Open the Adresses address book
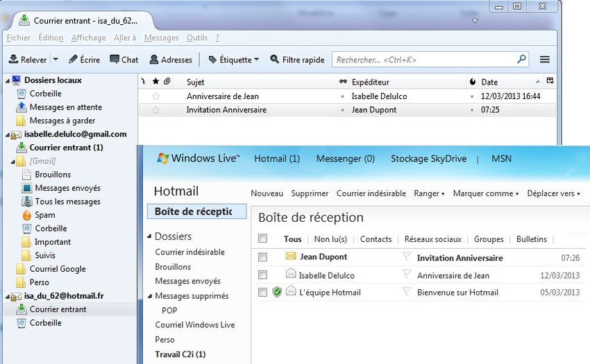Image resolution: width=590 pixels, height=364 pixels. pos(171,60)
